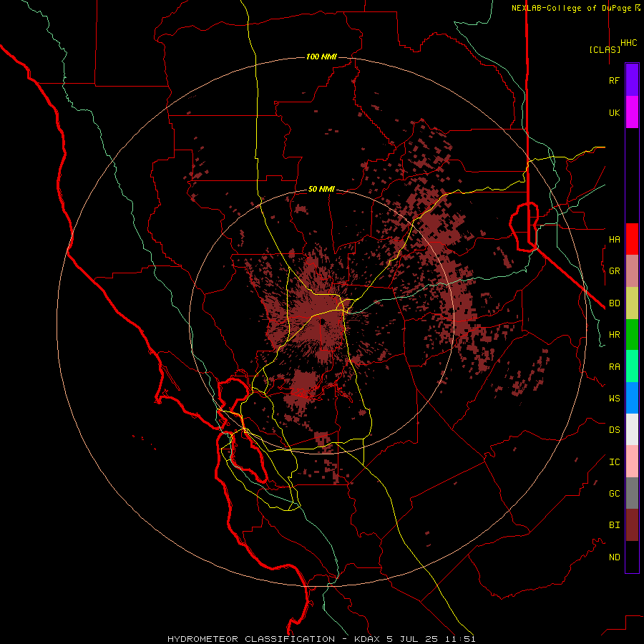Screen dimensions: 644x644
Task: Select the dark green HR legend swatch
Action: [x=632, y=335]
